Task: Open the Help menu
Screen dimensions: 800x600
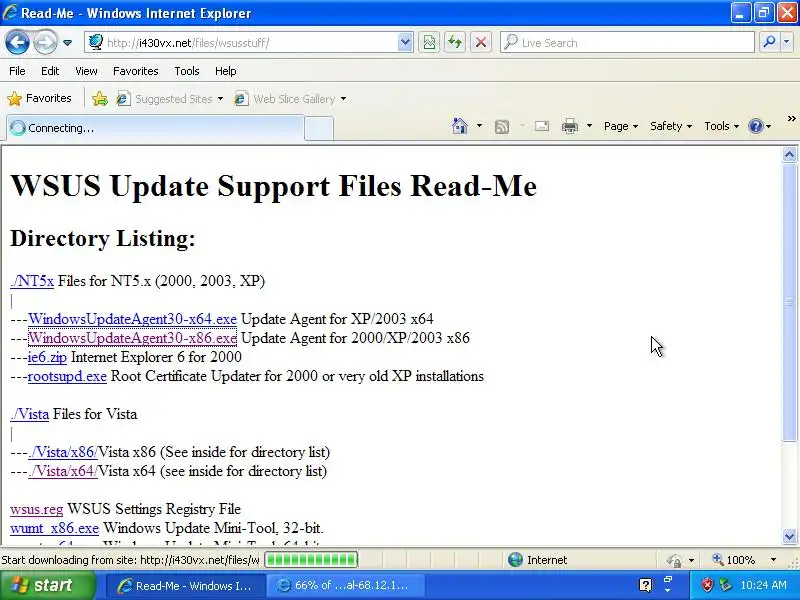Action: 226,71
